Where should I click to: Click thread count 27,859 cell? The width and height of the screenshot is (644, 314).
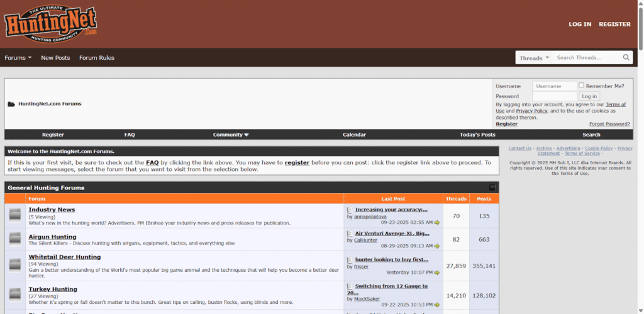point(456,266)
